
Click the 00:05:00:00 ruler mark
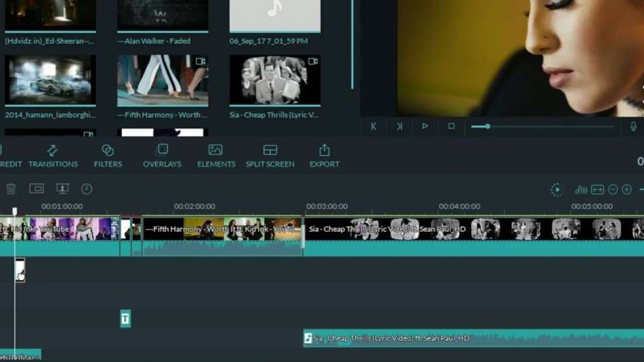pos(592,207)
